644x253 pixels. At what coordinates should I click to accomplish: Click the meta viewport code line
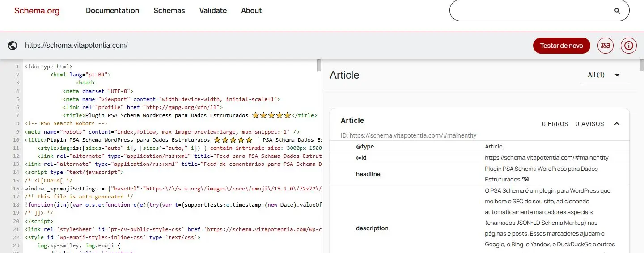pos(171,99)
